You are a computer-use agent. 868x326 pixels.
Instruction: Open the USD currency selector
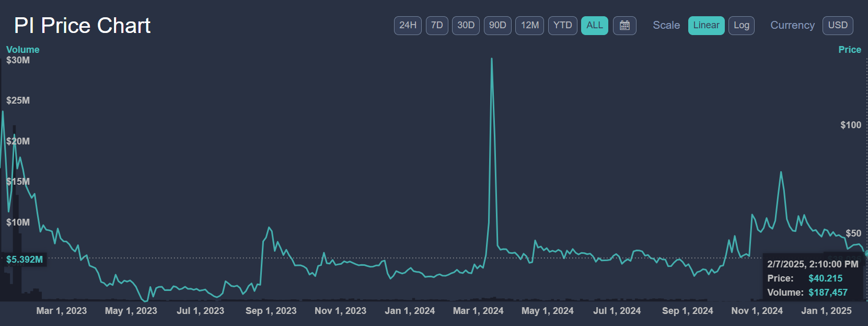838,26
